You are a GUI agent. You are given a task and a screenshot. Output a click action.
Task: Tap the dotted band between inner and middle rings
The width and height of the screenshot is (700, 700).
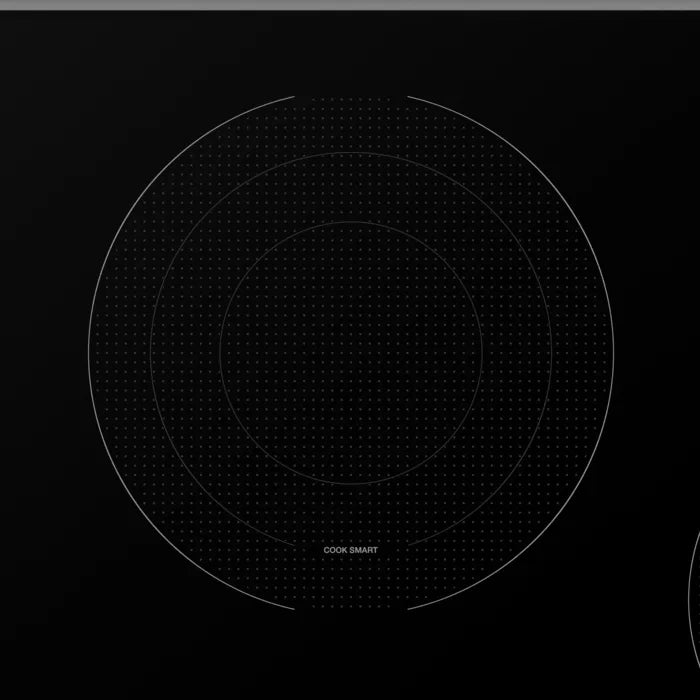(x=351, y=187)
